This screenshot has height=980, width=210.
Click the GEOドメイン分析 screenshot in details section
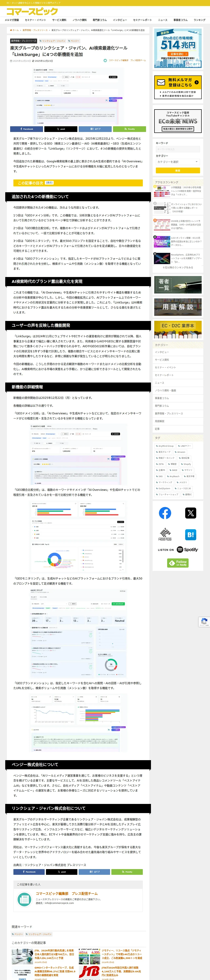[78, 454]
